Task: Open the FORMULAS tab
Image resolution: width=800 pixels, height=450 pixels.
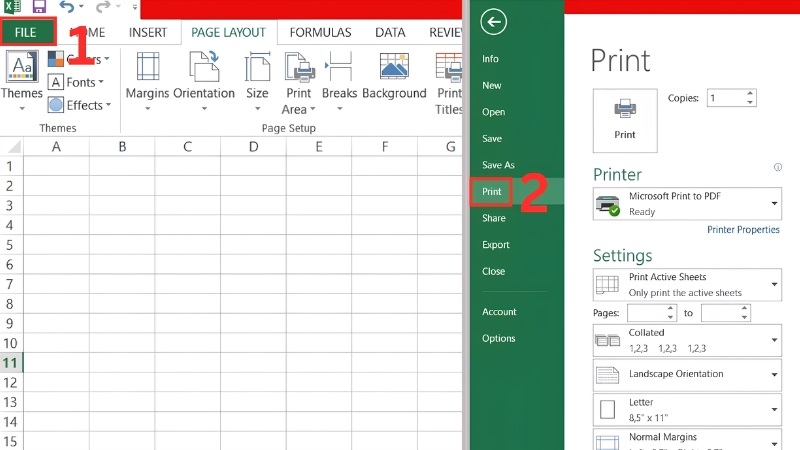Action: tap(320, 33)
